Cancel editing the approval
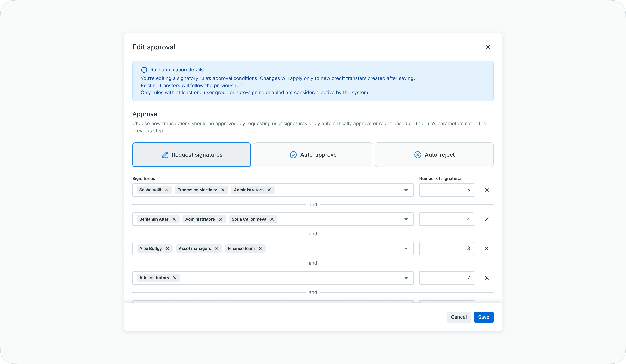 point(458,317)
